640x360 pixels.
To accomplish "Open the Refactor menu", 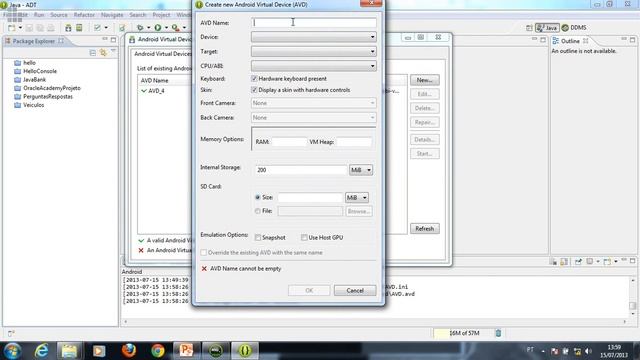I will click(x=84, y=15).
